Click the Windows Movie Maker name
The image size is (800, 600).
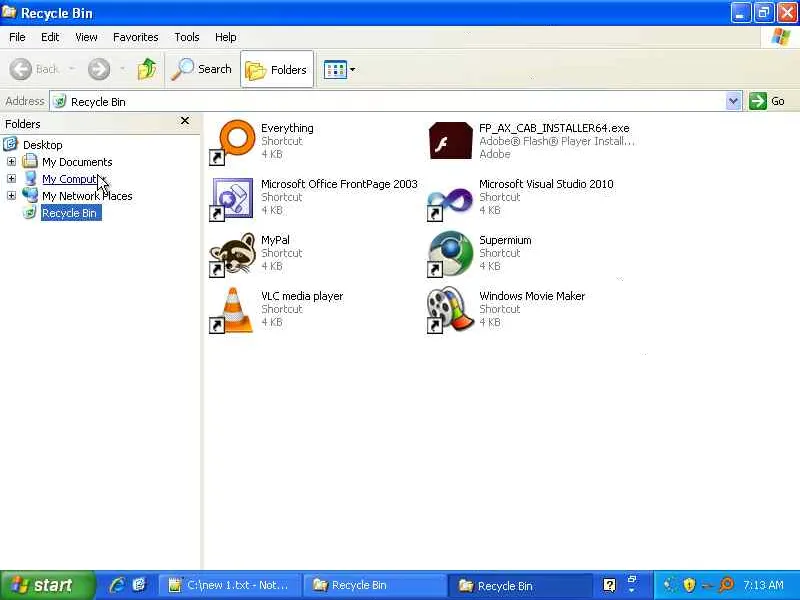point(532,296)
